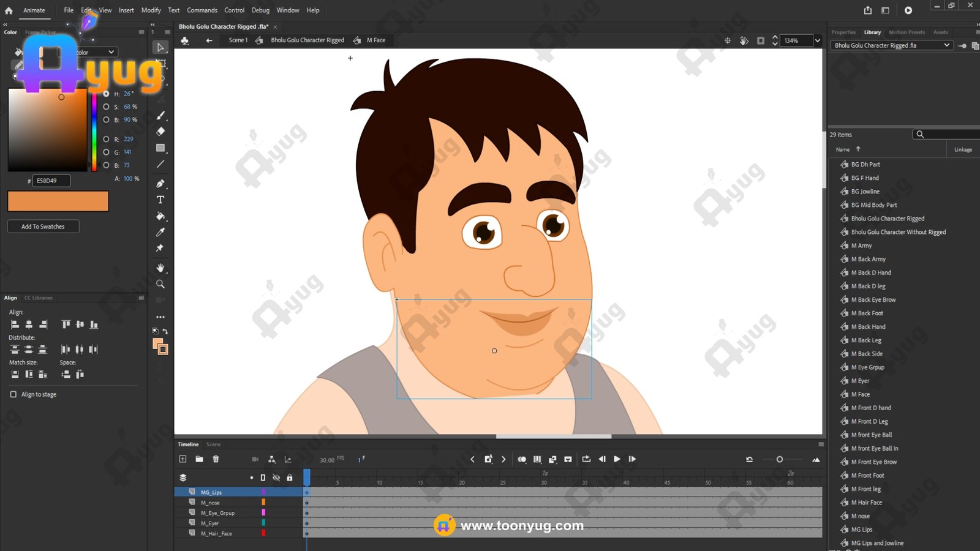980x551 pixels.
Task: Choose the Paint Bucket tool
Action: tap(160, 216)
